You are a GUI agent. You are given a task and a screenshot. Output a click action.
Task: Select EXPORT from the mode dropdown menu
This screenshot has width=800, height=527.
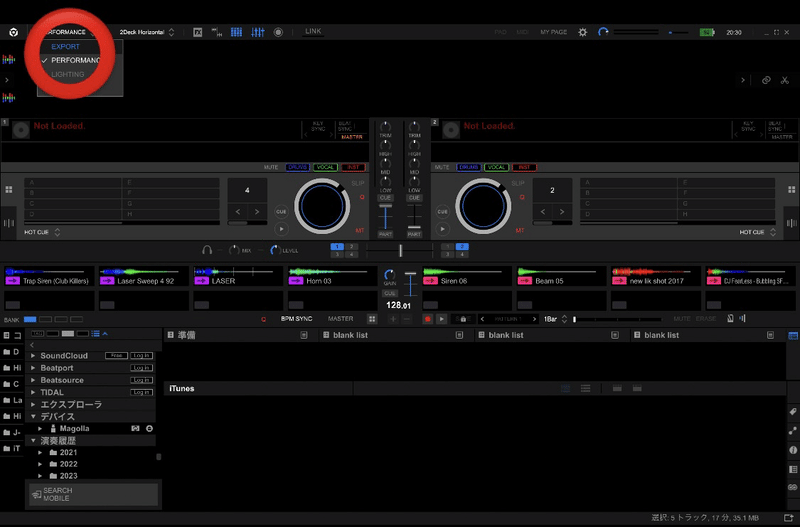point(65,46)
